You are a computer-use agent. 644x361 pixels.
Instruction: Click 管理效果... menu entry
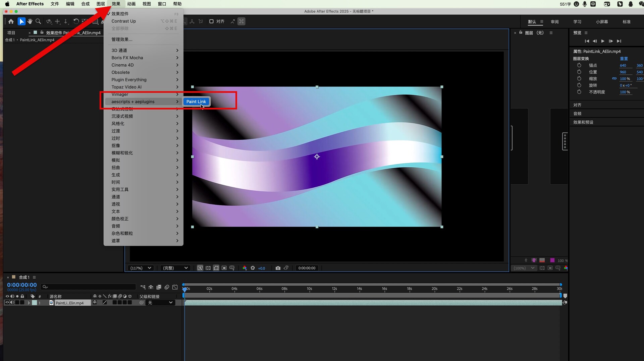point(122,40)
